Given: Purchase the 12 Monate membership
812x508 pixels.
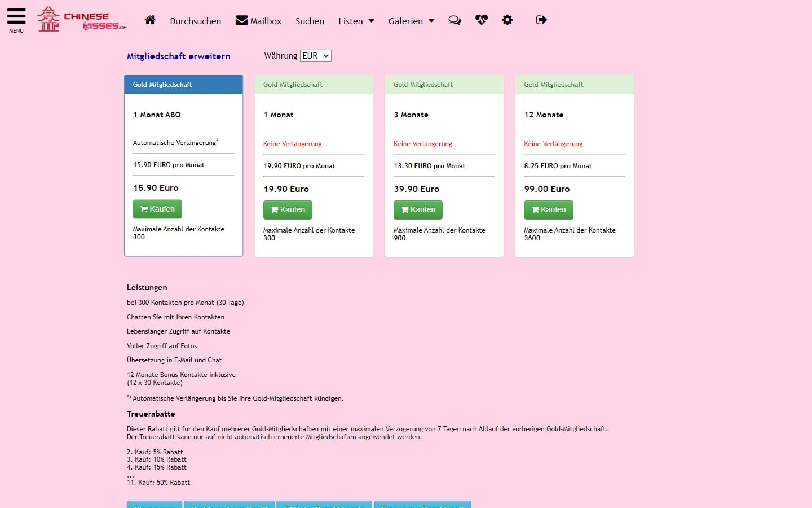Looking at the screenshot, I should pyautogui.click(x=548, y=209).
